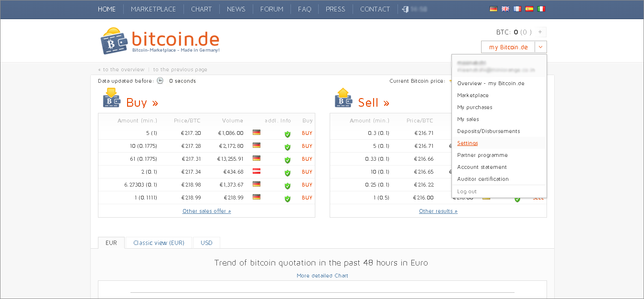Click BUY link in €218.98 row
Viewport: 644px width, 299px height.
pyautogui.click(x=307, y=185)
